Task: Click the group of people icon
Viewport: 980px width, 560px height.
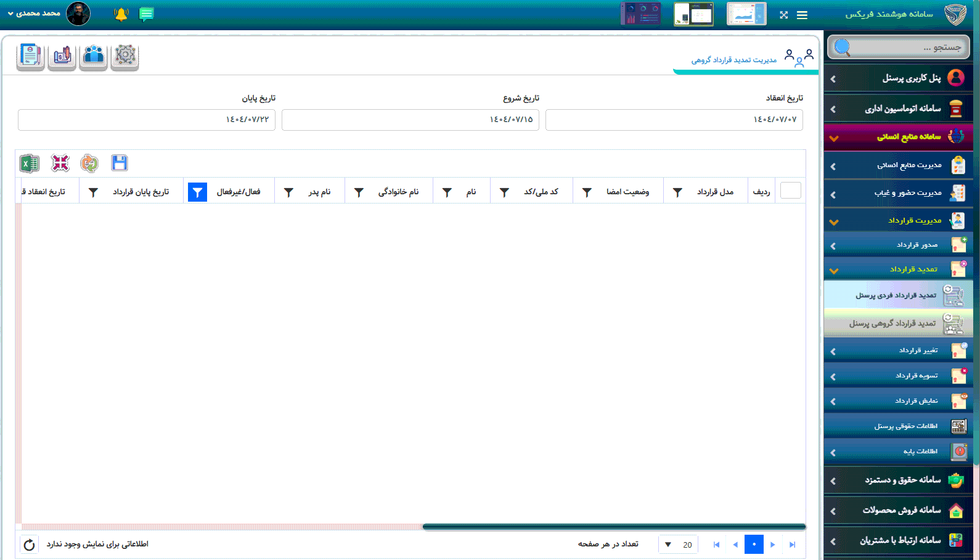Action: click(94, 56)
